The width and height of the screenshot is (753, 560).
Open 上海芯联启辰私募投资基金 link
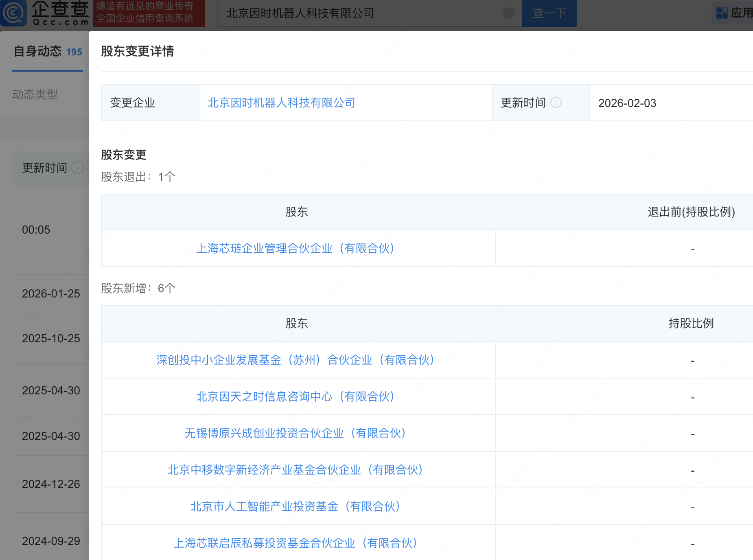(x=295, y=543)
